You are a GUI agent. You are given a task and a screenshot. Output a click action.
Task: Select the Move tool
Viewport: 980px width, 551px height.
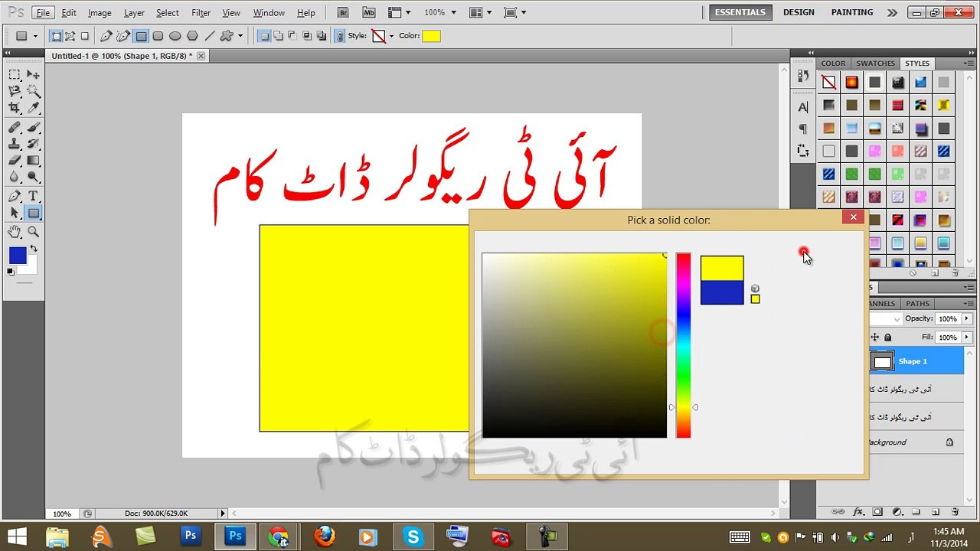point(34,74)
